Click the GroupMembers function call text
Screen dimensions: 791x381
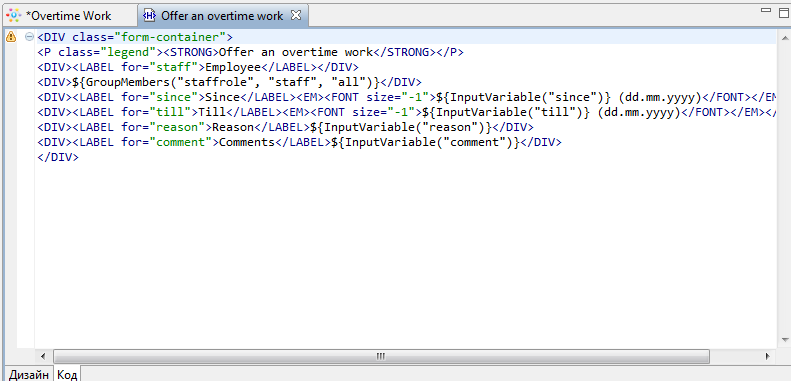(x=225, y=82)
